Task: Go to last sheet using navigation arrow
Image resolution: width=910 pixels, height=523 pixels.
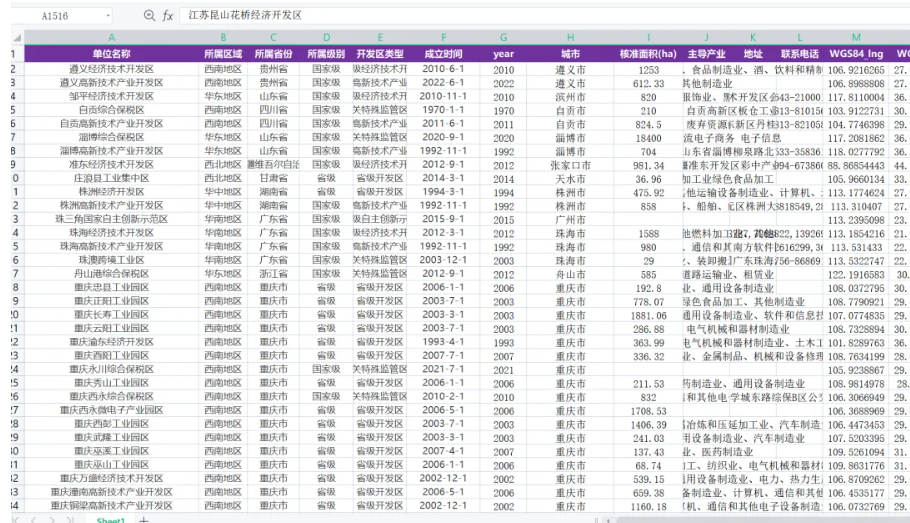Action: (70, 520)
